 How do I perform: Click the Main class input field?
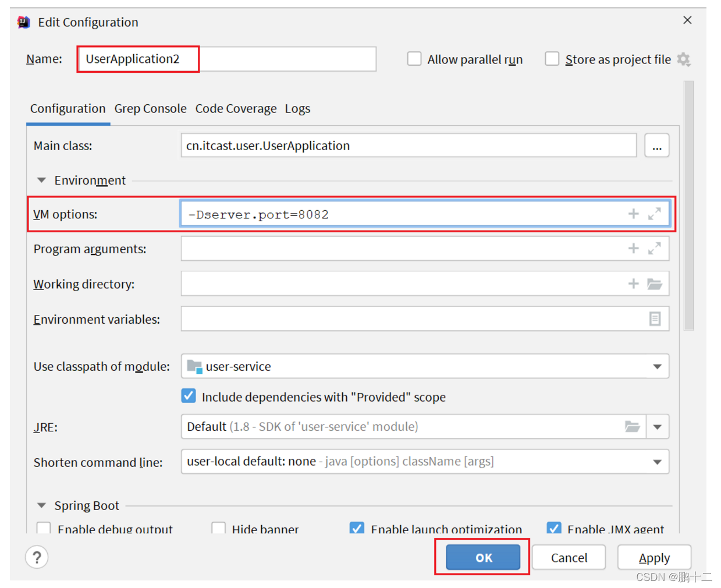(409, 146)
